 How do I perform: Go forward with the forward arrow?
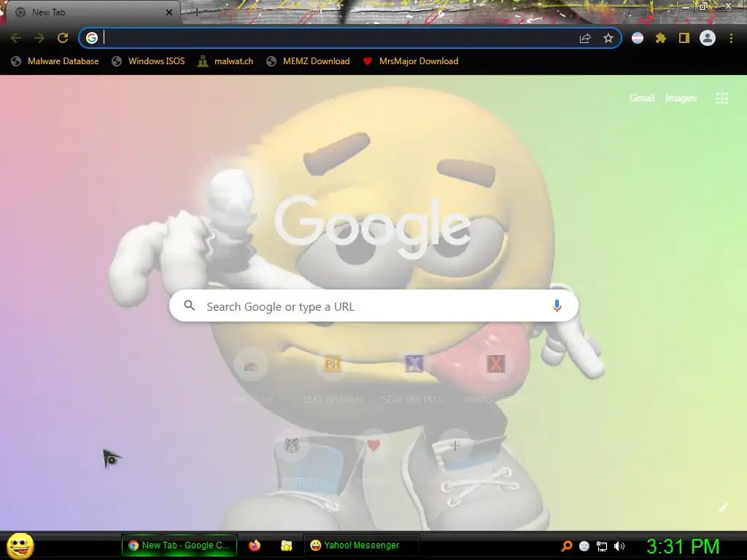pyautogui.click(x=39, y=38)
